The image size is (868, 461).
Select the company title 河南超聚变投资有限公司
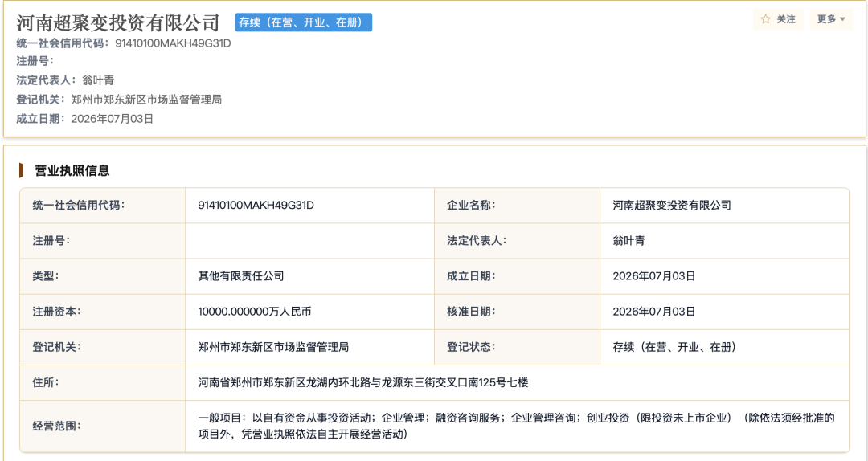click(x=118, y=22)
